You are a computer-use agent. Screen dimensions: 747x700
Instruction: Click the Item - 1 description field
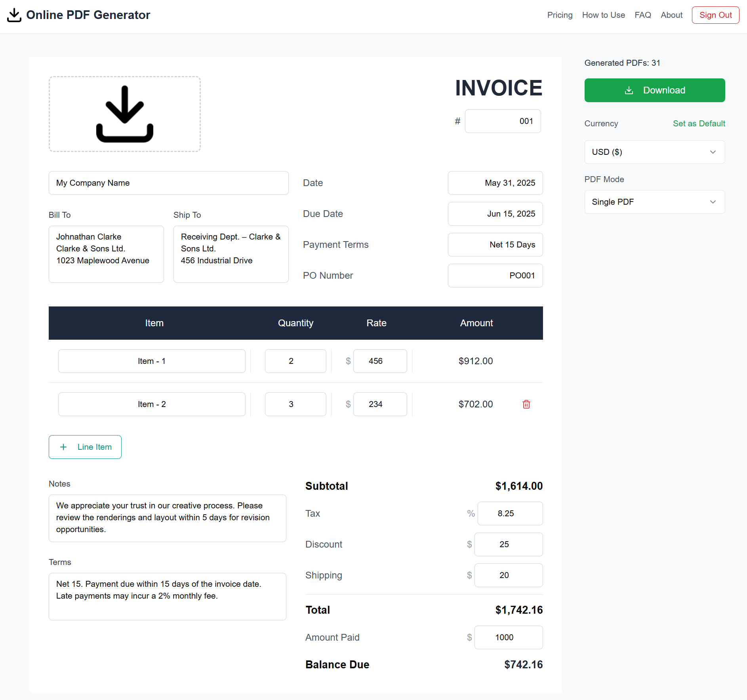pos(152,361)
